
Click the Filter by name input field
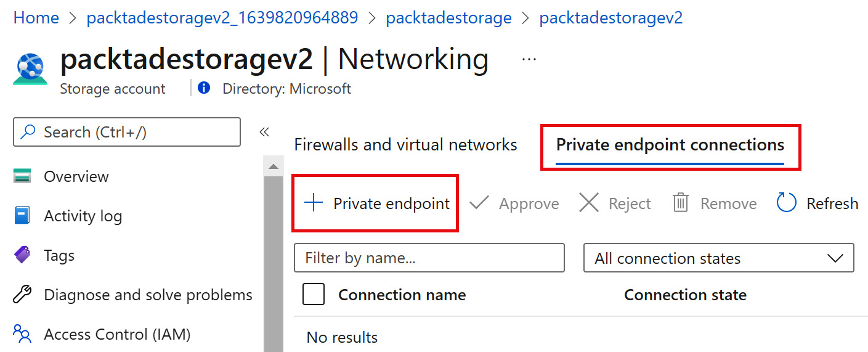click(x=429, y=258)
